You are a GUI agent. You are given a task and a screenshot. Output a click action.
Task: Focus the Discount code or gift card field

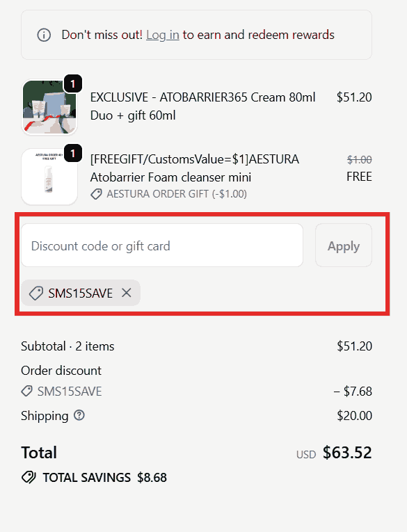[162, 245]
